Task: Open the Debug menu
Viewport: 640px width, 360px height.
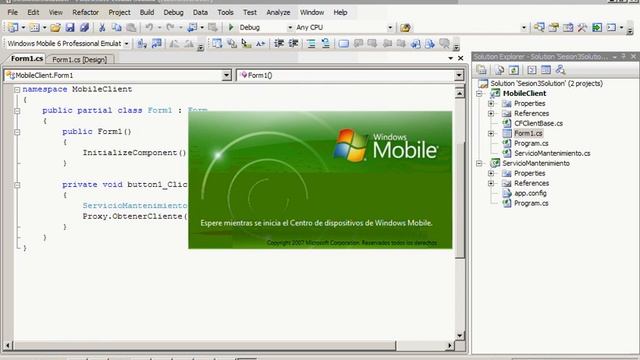Action: coord(173,12)
